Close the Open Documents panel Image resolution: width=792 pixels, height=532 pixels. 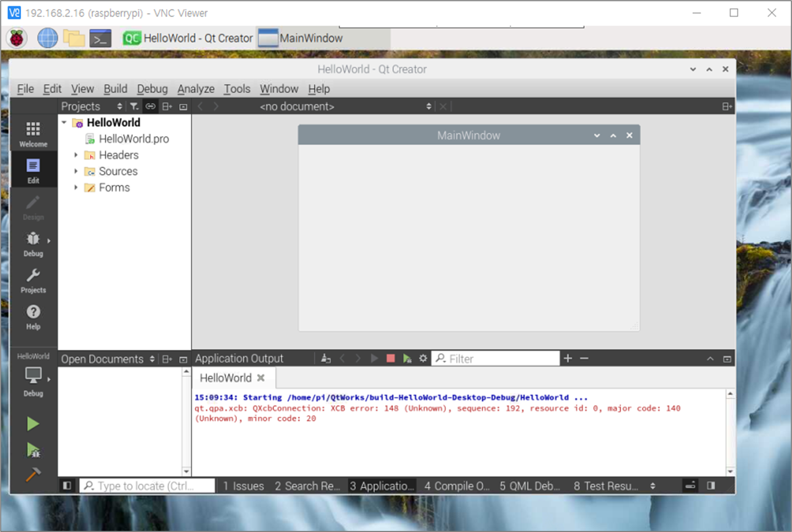click(183, 359)
